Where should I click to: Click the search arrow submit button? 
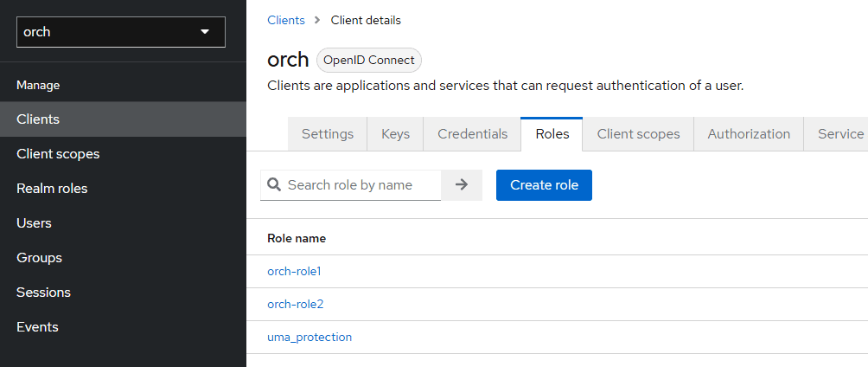pyautogui.click(x=462, y=184)
